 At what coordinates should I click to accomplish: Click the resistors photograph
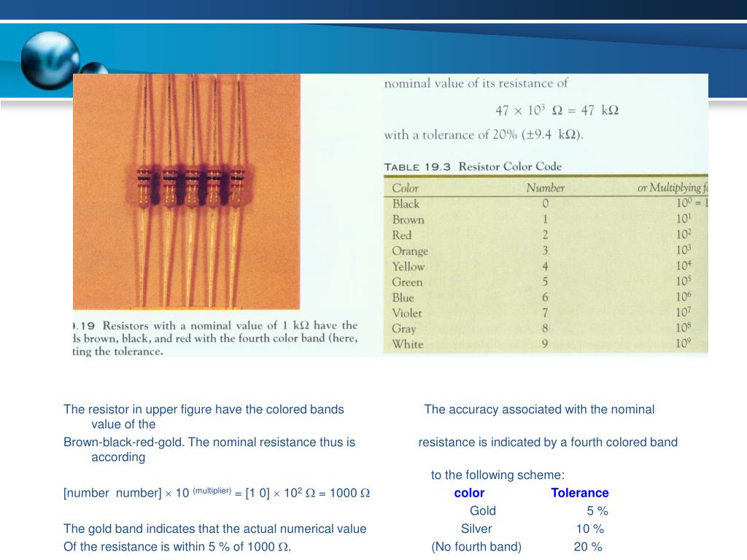click(x=186, y=192)
